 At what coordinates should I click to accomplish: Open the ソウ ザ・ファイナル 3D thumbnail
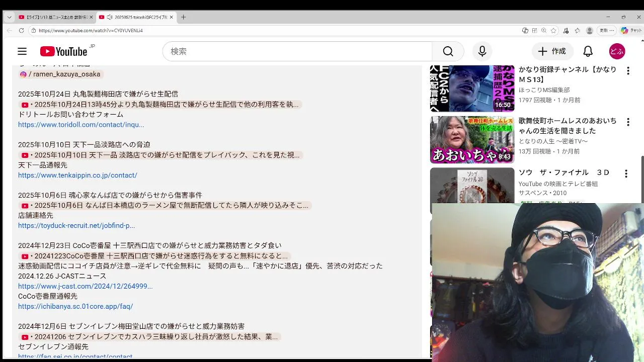pyautogui.click(x=472, y=185)
